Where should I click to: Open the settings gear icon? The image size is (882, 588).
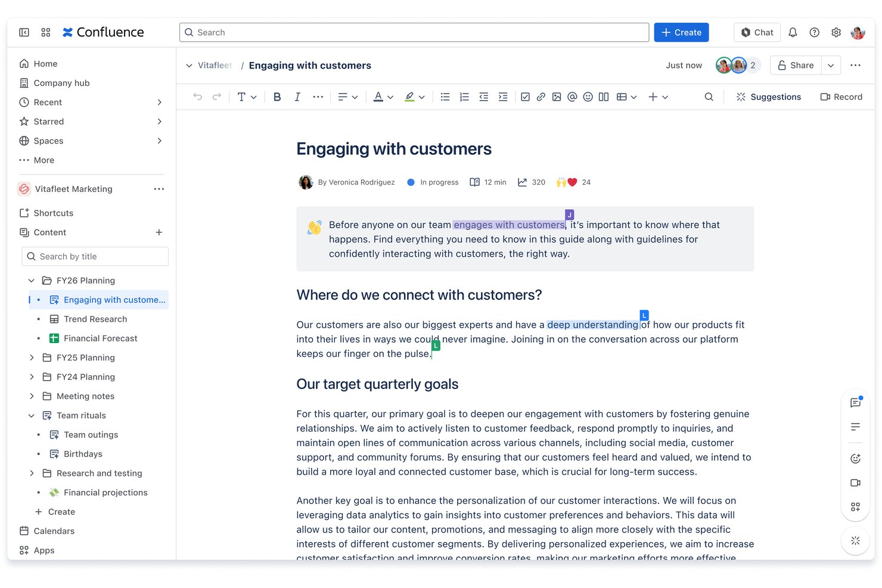pyautogui.click(x=836, y=32)
